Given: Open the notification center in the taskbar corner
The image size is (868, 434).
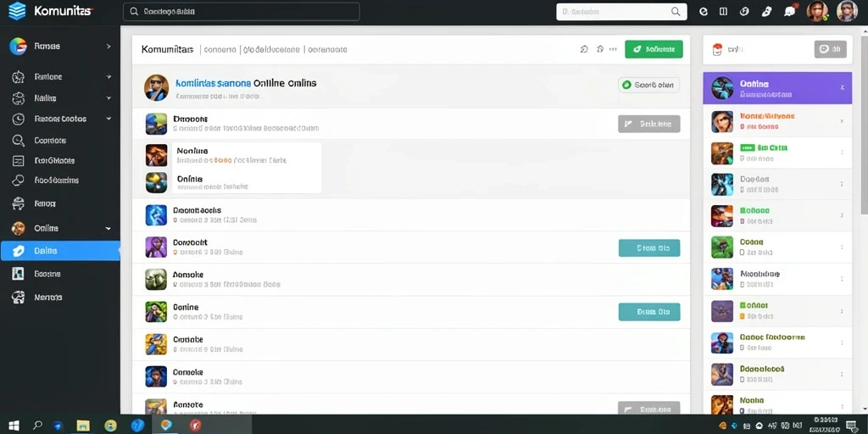Looking at the screenshot, I should click(853, 426).
